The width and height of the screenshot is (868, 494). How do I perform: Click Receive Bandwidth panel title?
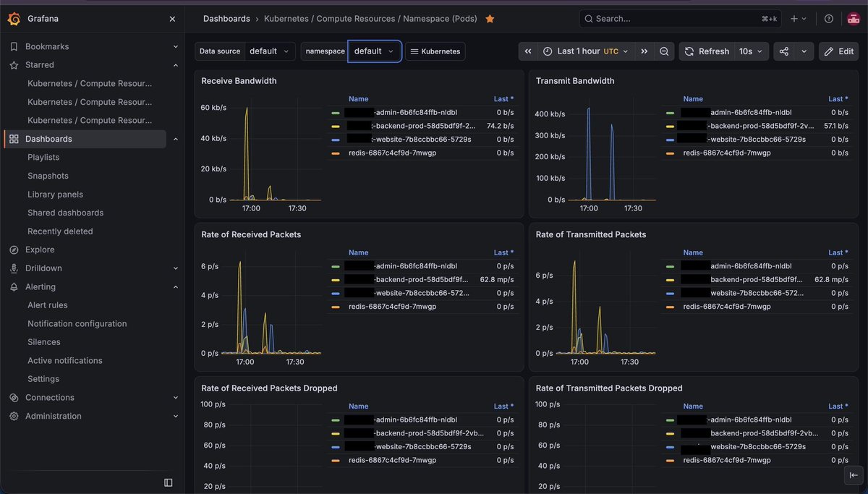coord(239,81)
